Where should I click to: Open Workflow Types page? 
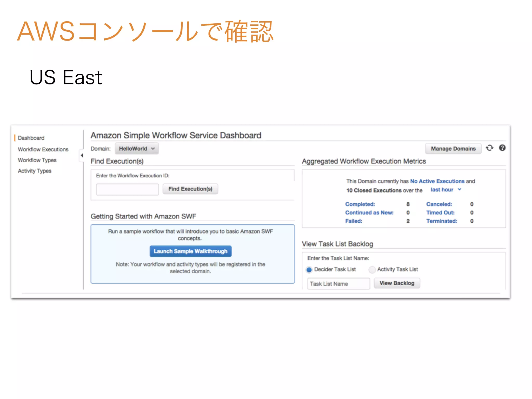pyautogui.click(x=37, y=160)
